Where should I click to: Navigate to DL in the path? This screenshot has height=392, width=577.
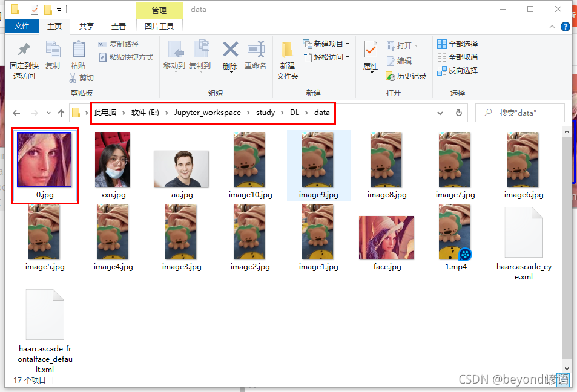(x=294, y=113)
